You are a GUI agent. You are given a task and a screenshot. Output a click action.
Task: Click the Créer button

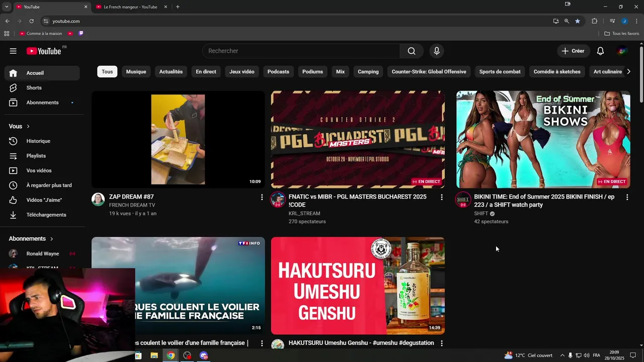(x=573, y=51)
